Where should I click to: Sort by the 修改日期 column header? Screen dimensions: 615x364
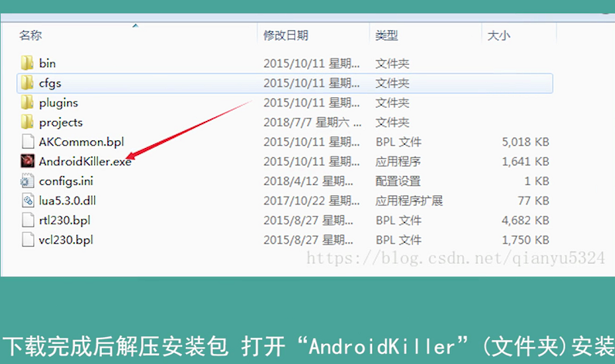(286, 35)
